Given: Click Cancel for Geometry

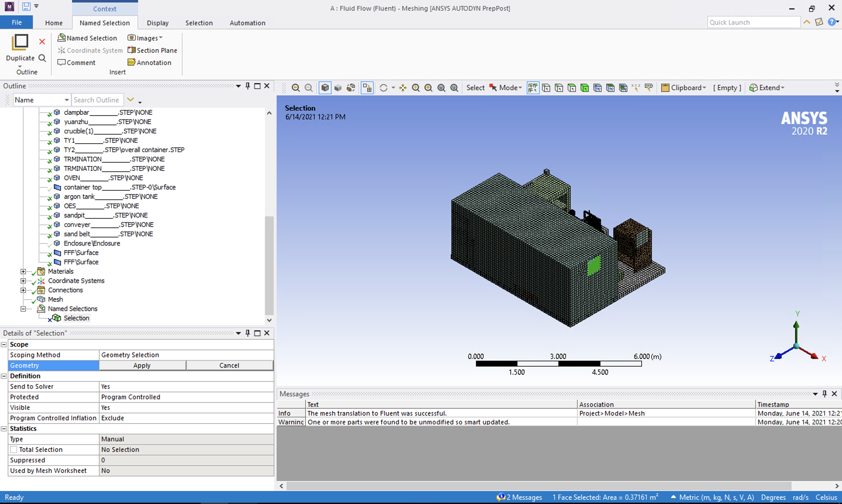Looking at the screenshot, I should (x=229, y=365).
